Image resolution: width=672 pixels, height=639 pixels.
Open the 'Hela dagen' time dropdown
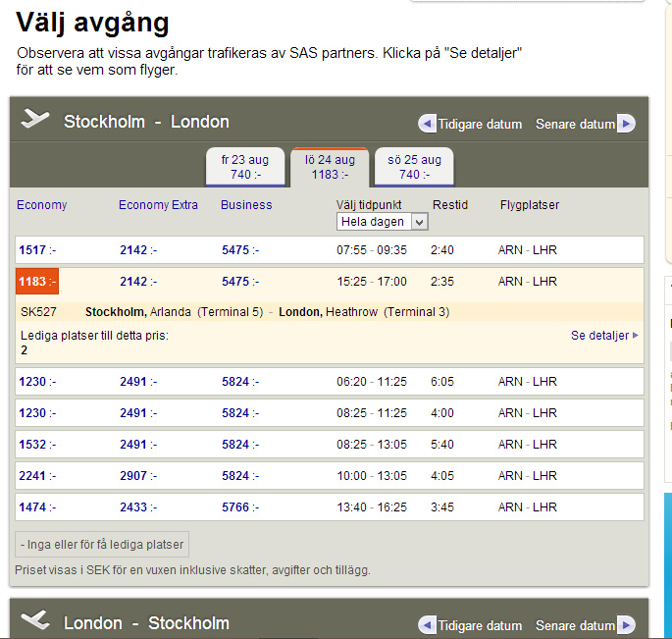click(382, 222)
